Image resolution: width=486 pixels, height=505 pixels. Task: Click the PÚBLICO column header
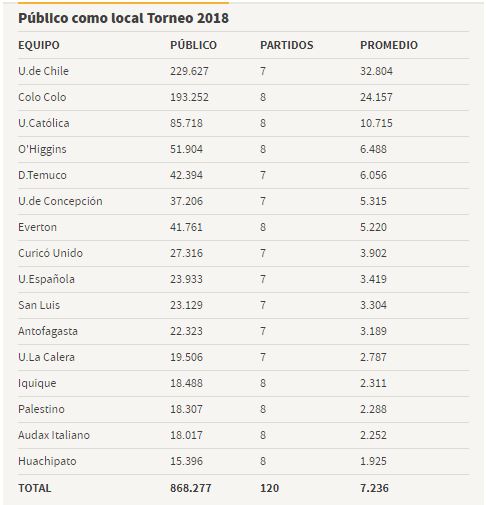[x=193, y=45]
